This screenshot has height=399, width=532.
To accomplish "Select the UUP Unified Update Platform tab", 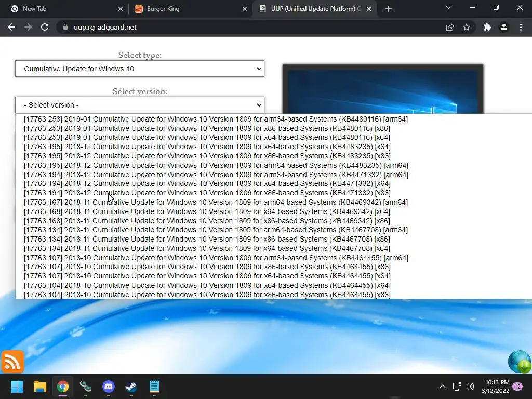I will tap(314, 9).
